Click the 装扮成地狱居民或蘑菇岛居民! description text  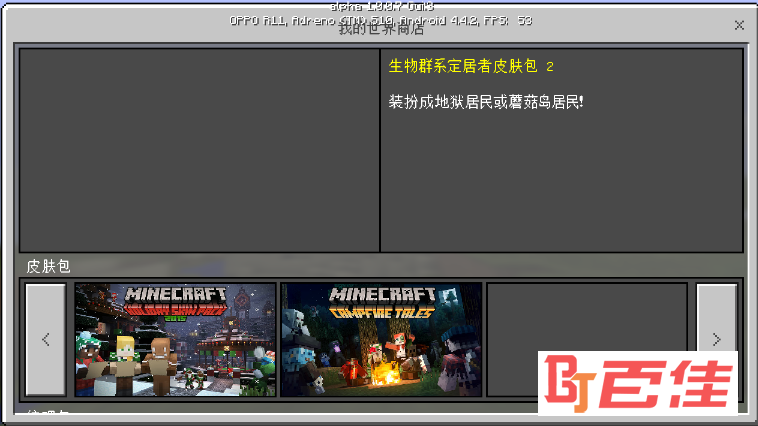tap(486, 102)
